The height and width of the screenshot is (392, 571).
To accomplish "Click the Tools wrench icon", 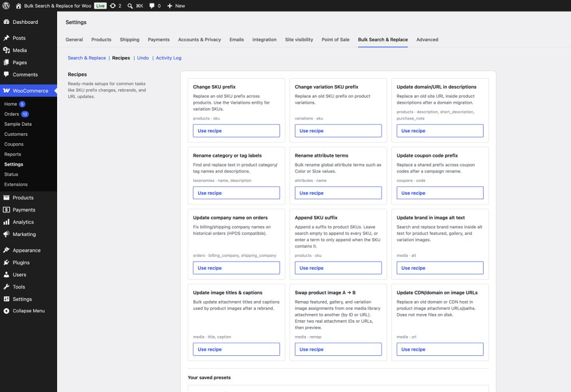I will 6,287.
